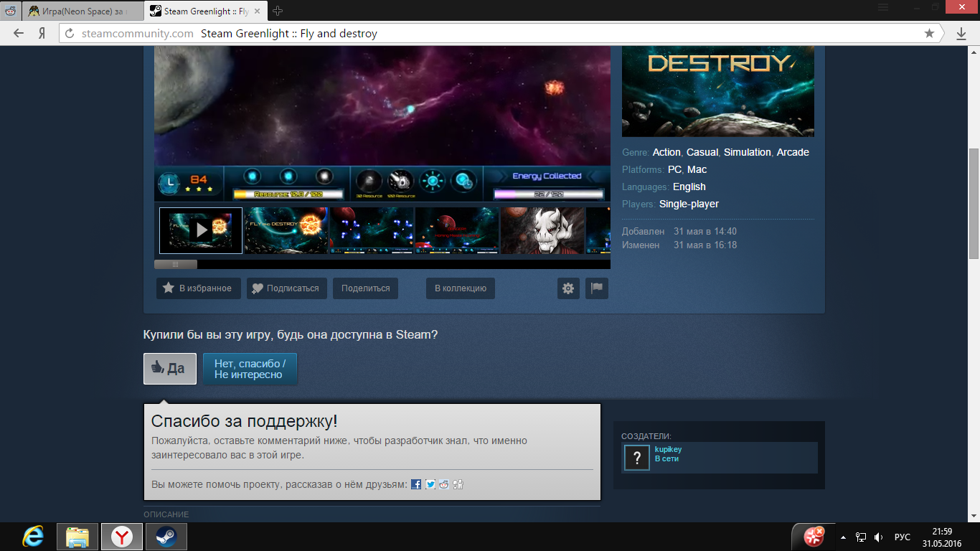Select the white demon character artwork thumbnail

tap(542, 230)
